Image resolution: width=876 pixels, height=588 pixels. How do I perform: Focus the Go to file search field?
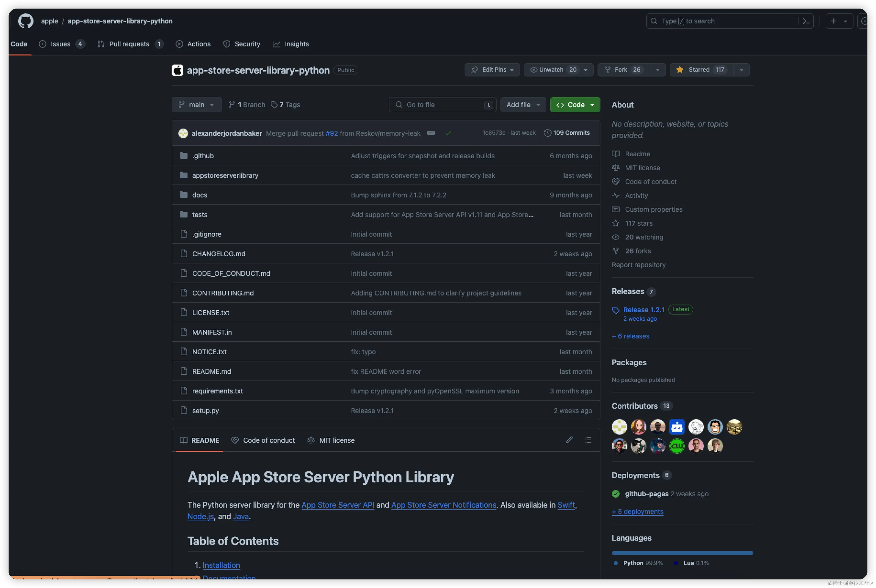[443, 105]
